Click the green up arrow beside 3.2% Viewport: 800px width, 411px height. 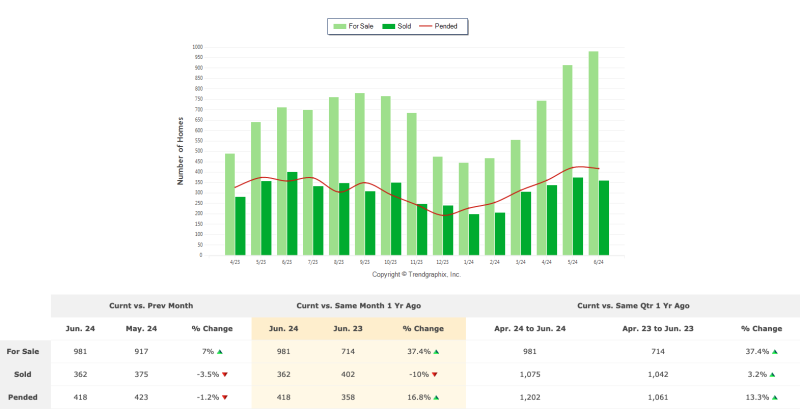pos(773,375)
